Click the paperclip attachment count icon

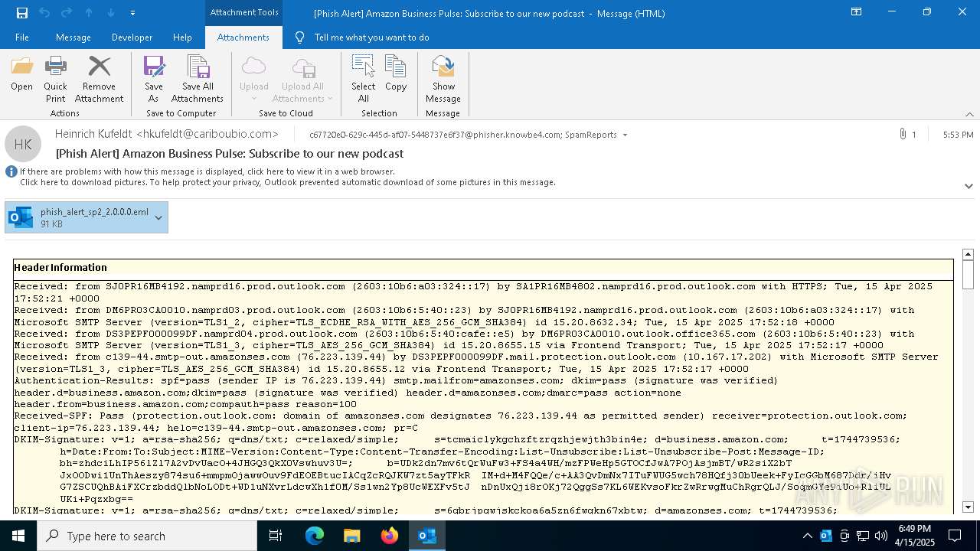903,134
